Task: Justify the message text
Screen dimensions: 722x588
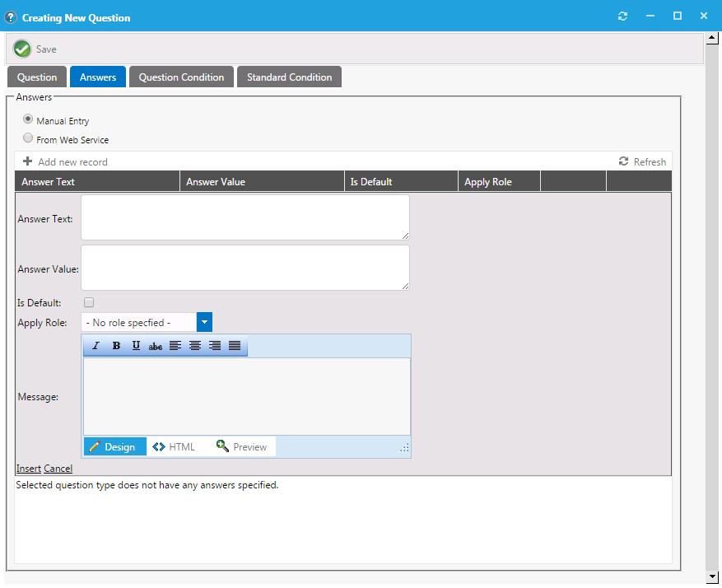Action: [x=235, y=346]
